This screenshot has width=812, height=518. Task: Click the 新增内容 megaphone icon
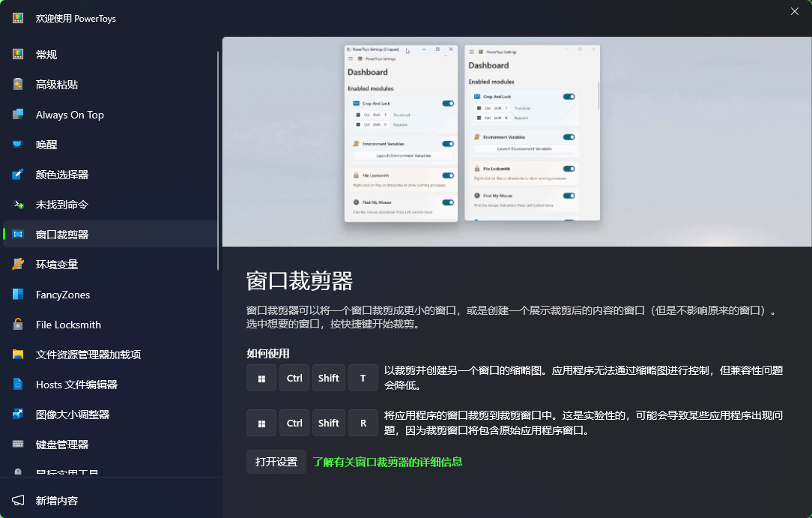tap(18, 501)
